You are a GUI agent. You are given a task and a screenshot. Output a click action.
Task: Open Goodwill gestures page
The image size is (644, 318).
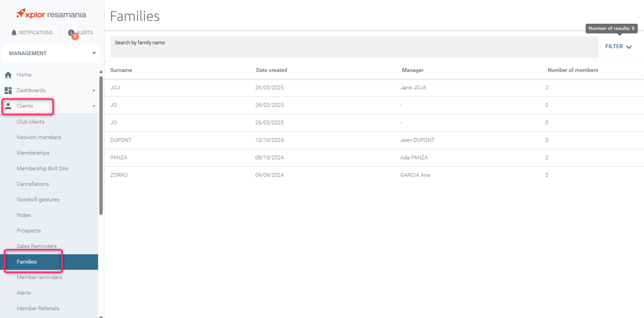(38, 199)
